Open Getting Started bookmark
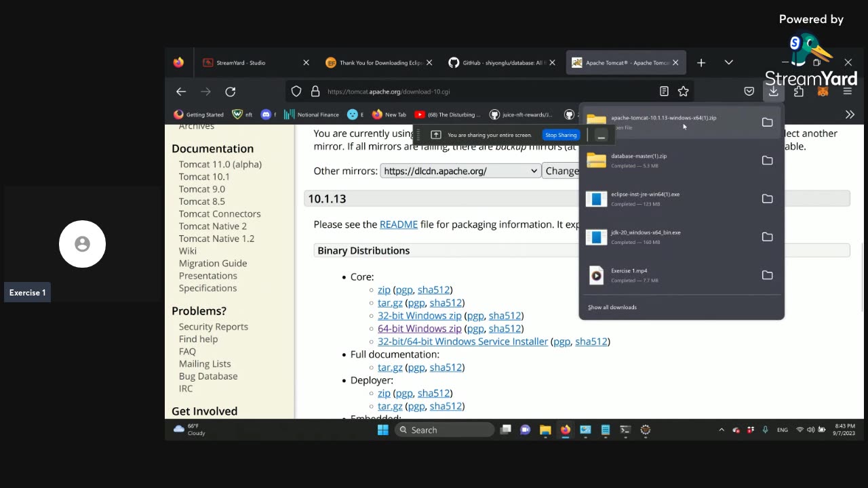Viewport: 868px width, 488px height. point(199,115)
